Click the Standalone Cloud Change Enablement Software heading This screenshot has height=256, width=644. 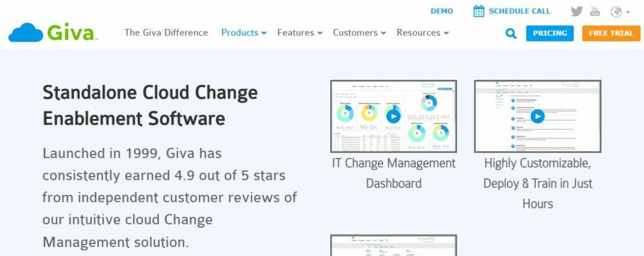coord(150,106)
